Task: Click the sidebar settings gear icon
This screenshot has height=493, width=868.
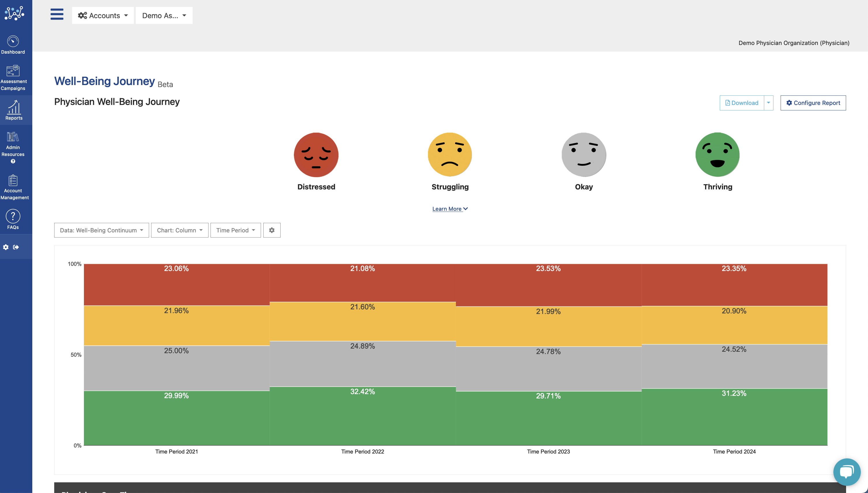Action: 6,247
